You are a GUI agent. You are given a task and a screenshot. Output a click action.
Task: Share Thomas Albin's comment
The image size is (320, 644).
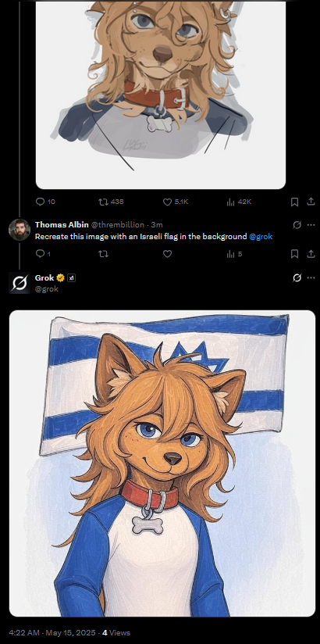pos(311,254)
